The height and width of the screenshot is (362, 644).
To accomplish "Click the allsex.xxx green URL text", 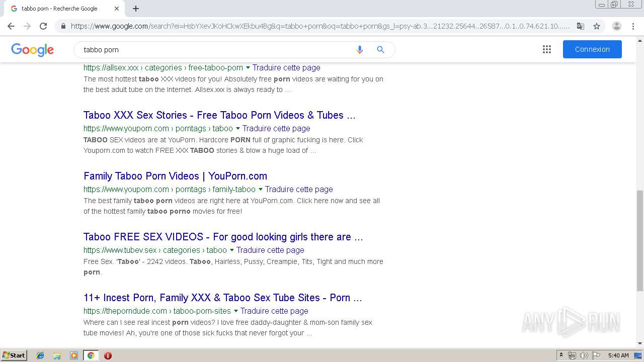I will tap(163, 67).
